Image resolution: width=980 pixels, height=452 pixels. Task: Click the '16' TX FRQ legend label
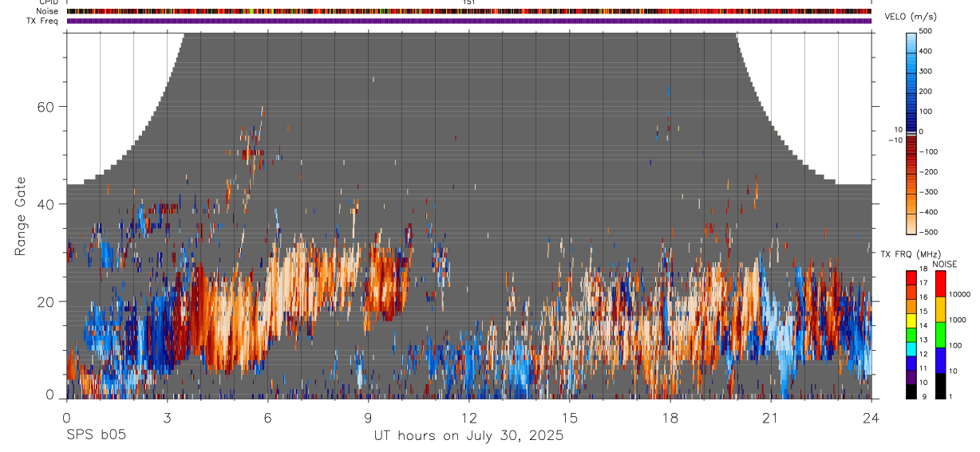tap(923, 297)
